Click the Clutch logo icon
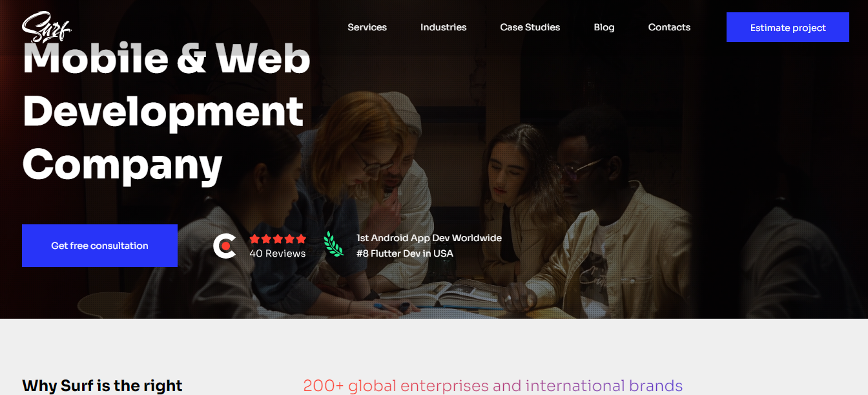868x395 pixels. (225, 246)
